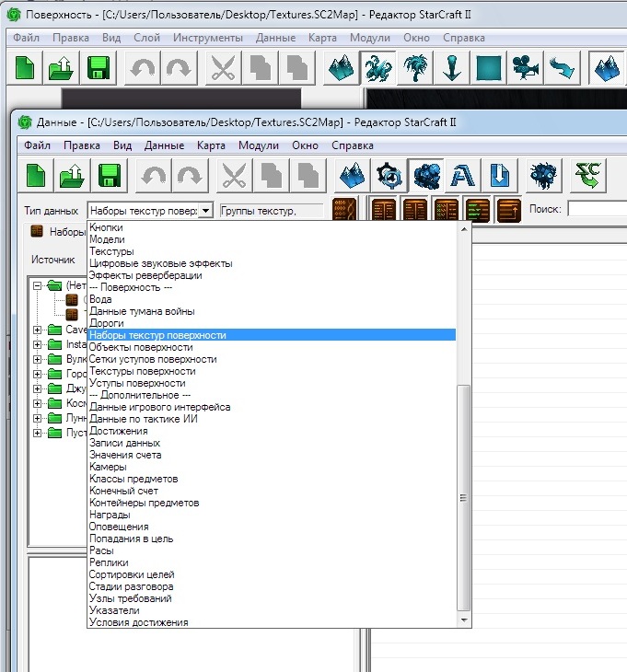Expand the Горо folder tree node
This screenshot has height=672, width=627.
[x=38, y=374]
